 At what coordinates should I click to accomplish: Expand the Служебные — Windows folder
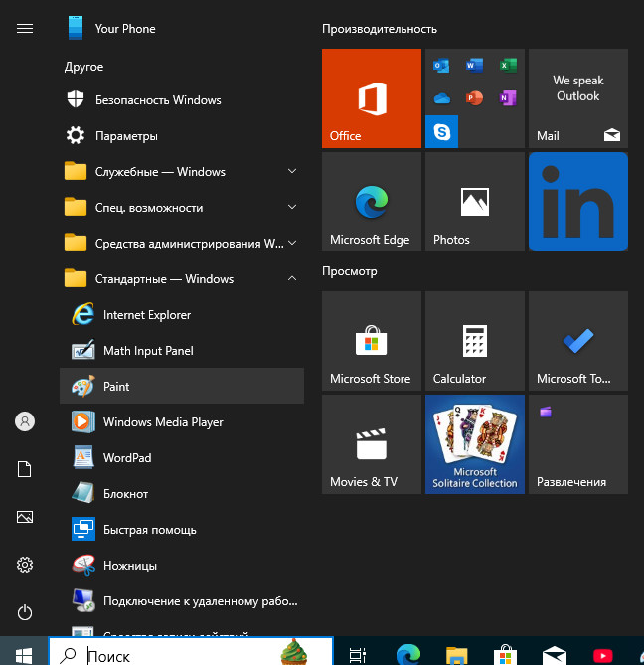[182, 171]
